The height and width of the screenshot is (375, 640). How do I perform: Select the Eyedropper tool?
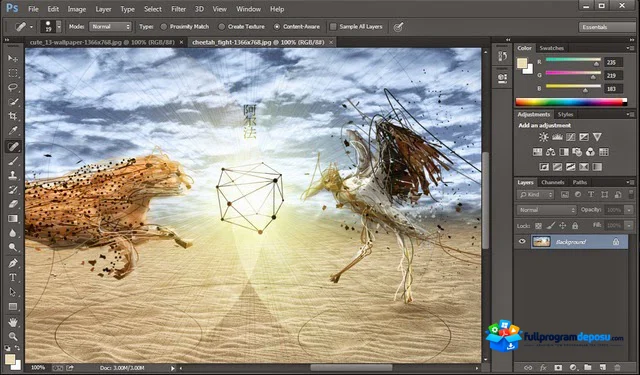coord(13,131)
